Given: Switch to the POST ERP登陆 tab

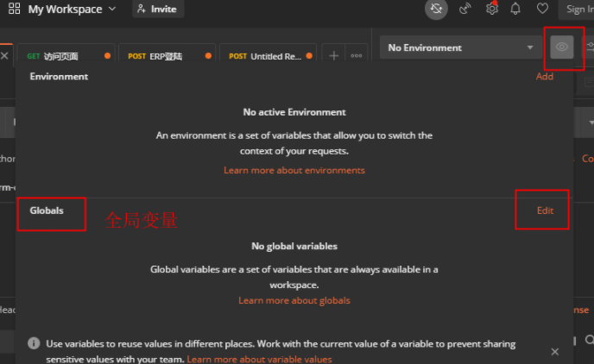Looking at the screenshot, I should pos(167,56).
